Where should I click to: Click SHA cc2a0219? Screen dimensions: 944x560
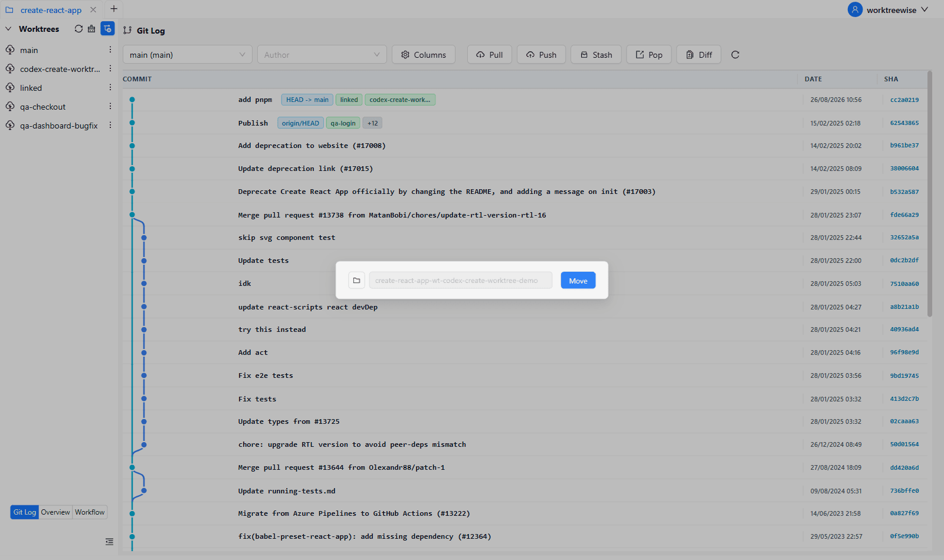[x=904, y=100]
